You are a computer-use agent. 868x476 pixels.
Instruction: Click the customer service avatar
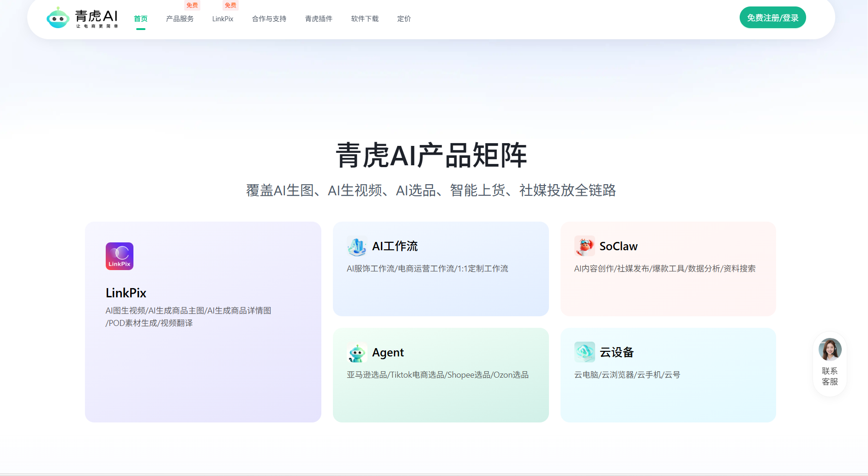830,349
